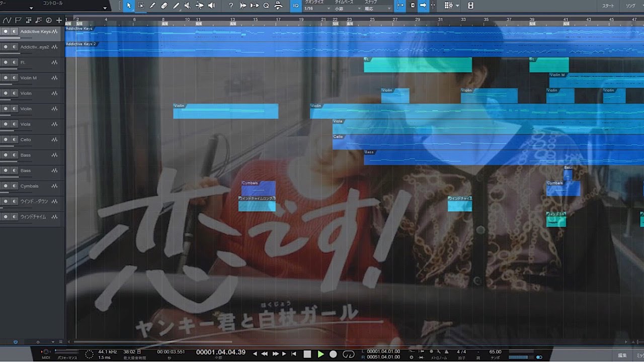Viewport: 644px width, 362px height.
Task: Show automation via the curve icon in track list header
Action: [x=7, y=21]
